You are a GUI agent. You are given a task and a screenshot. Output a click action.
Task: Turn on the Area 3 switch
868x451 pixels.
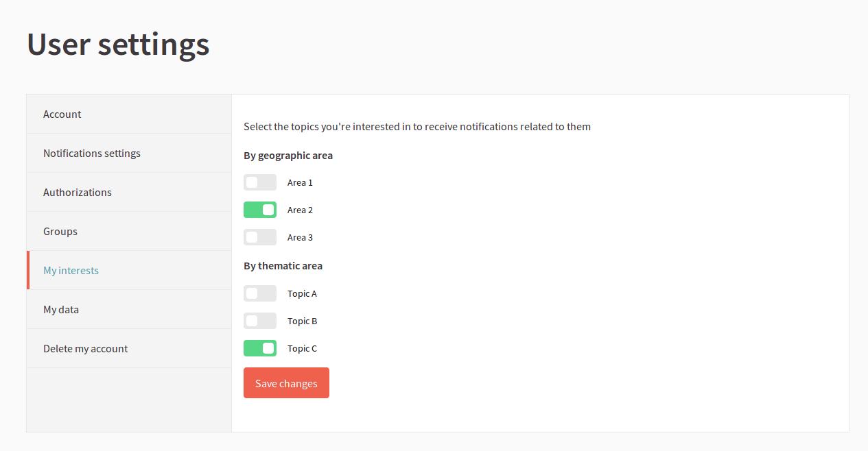point(260,237)
